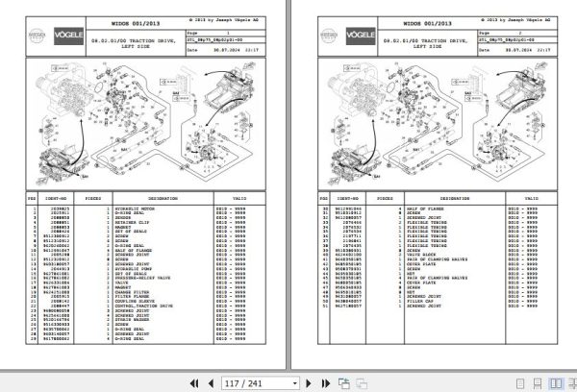Click the RETAINER CLIP designation

click(132, 223)
